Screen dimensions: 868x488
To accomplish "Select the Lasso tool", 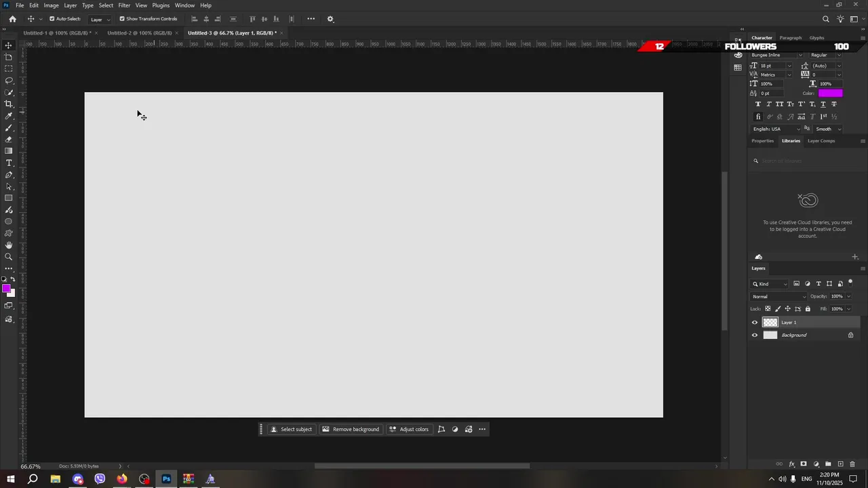I will click(9, 81).
